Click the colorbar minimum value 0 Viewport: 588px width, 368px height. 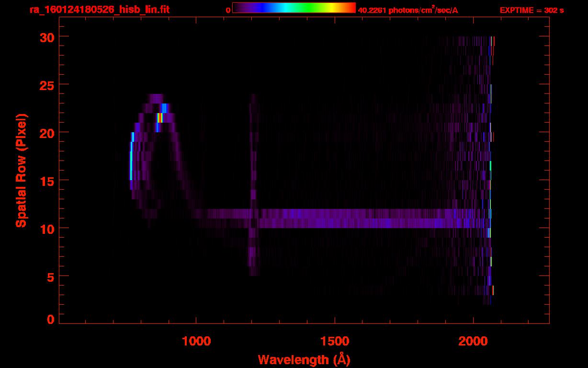[228, 10]
